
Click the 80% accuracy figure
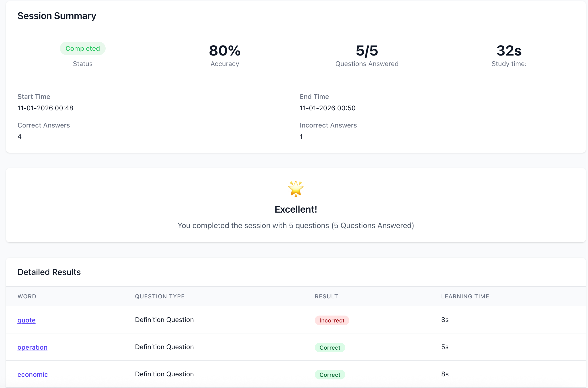tap(225, 51)
